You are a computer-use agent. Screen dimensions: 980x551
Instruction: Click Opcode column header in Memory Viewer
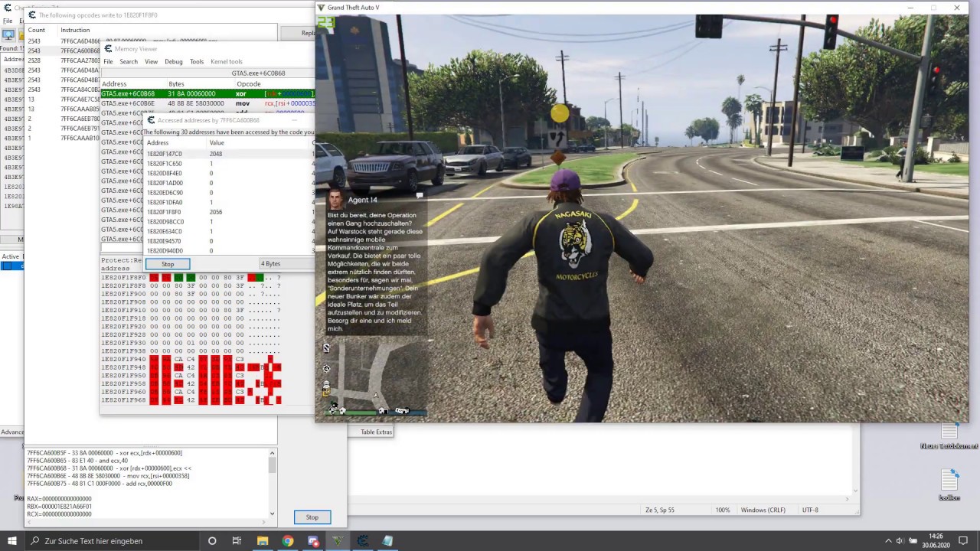point(249,83)
